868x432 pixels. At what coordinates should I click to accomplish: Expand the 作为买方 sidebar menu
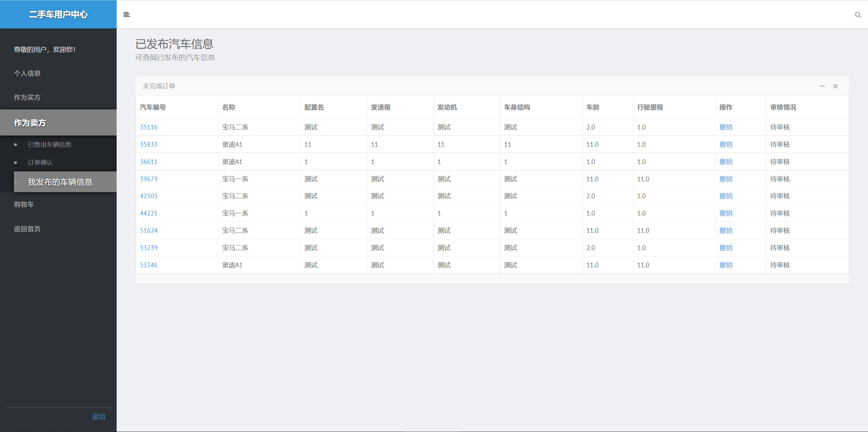27,98
